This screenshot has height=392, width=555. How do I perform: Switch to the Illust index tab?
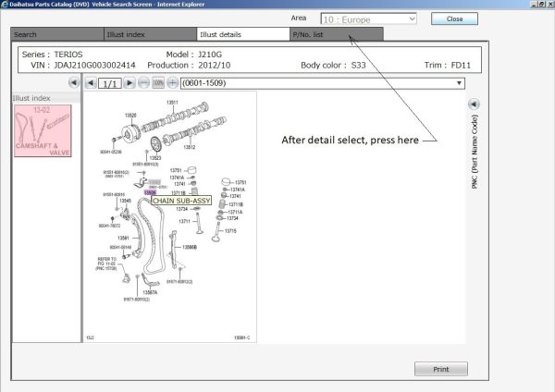(151, 34)
